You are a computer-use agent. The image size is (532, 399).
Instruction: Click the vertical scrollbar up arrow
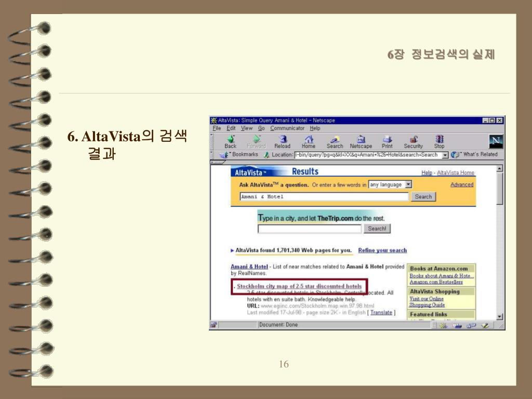(x=499, y=169)
